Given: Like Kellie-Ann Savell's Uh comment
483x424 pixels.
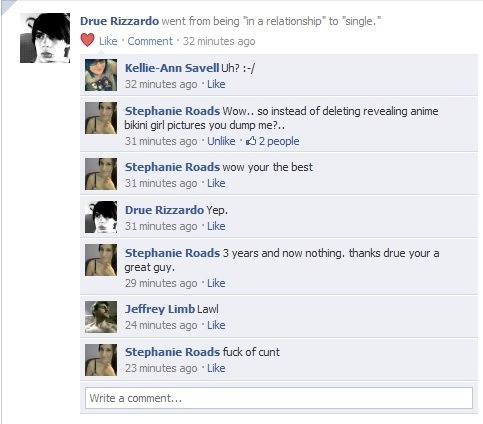Looking at the screenshot, I should [x=216, y=84].
